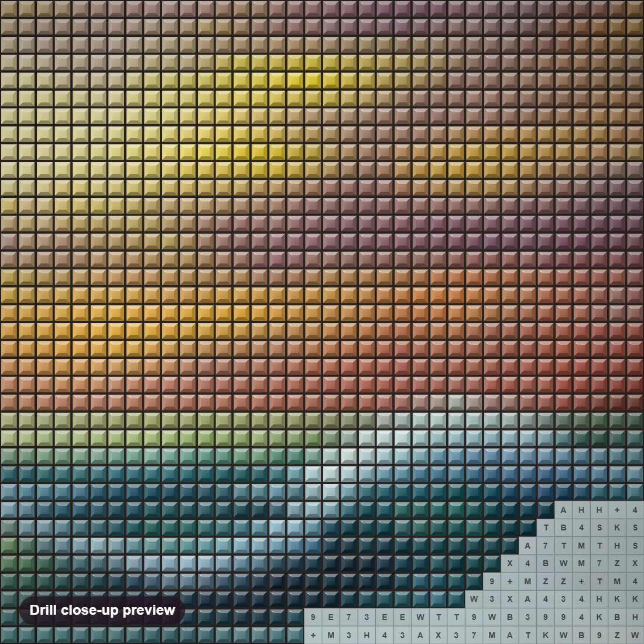This screenshot has height=644, width=644.
Task: Pick the "Z" cell in the chart row starting "+ M 3 H"
Action: [617, 635]
